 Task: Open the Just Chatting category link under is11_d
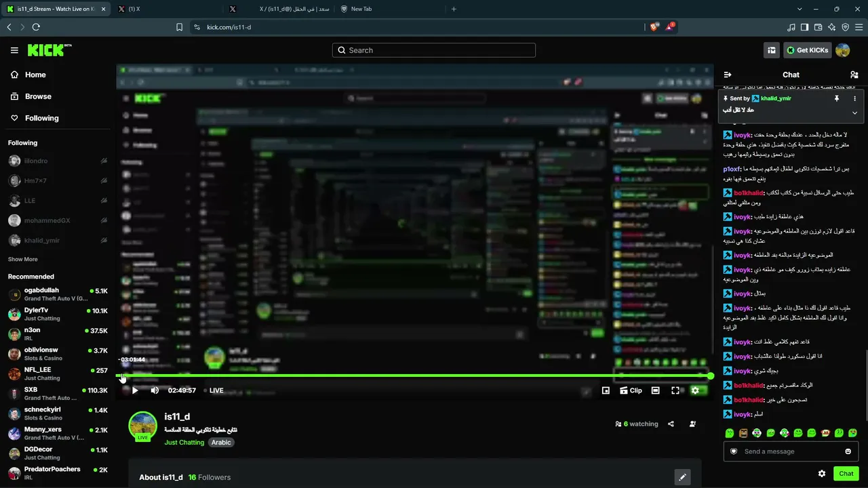pos(184,443)
